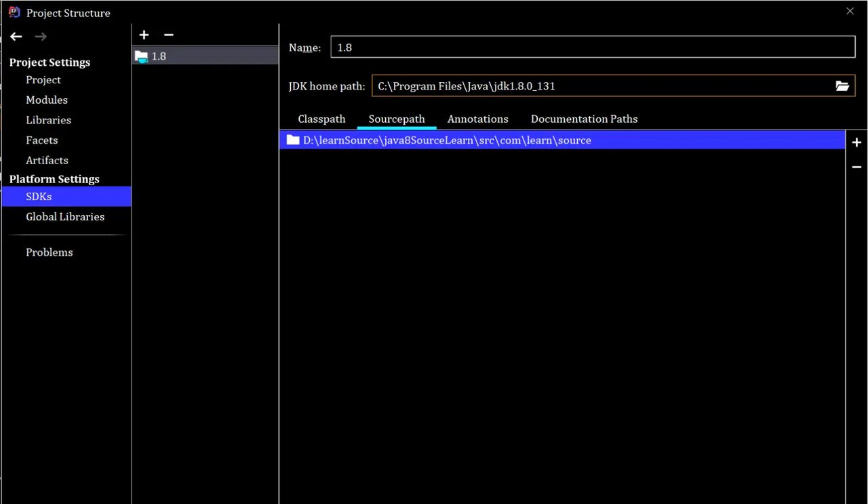Screen dimensions: 868x504
Task: Remove the selected sourcepath entry
Action: tap(856, 167)
